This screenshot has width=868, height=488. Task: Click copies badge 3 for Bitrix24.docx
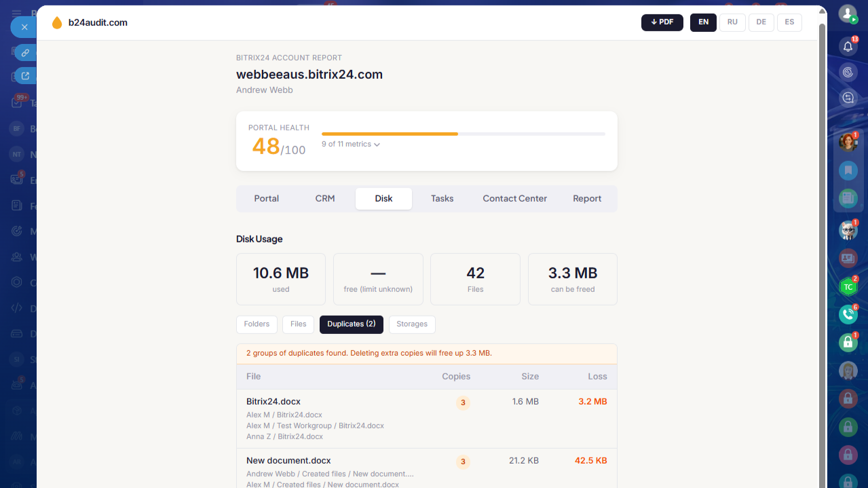(463, 403)
